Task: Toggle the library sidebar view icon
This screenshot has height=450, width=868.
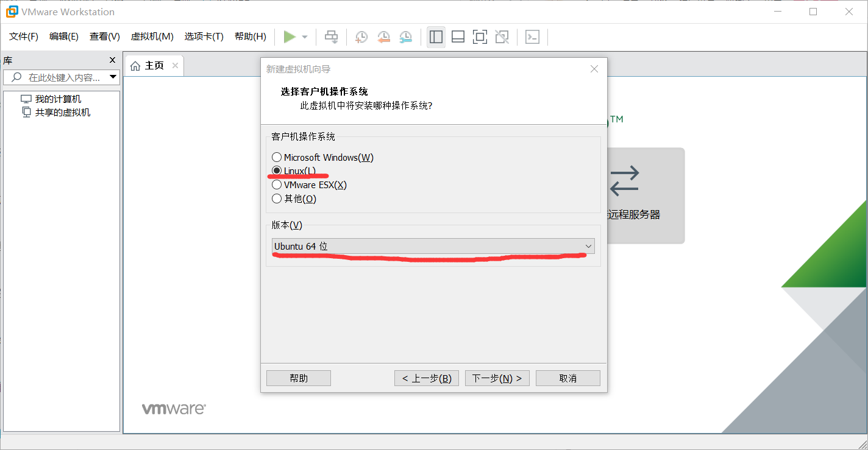Action: [x=436, y=37]
